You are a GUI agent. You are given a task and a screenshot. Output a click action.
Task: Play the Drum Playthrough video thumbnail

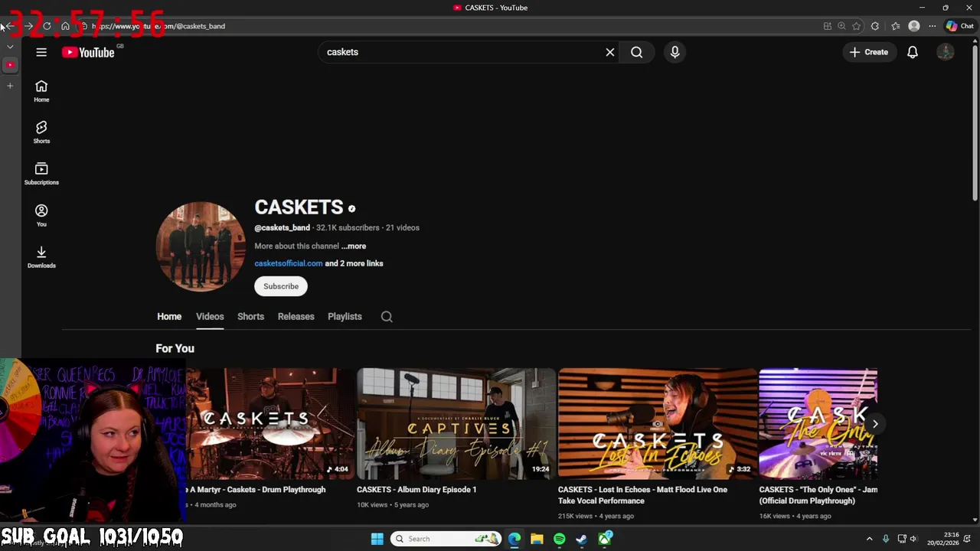point(270,423)
